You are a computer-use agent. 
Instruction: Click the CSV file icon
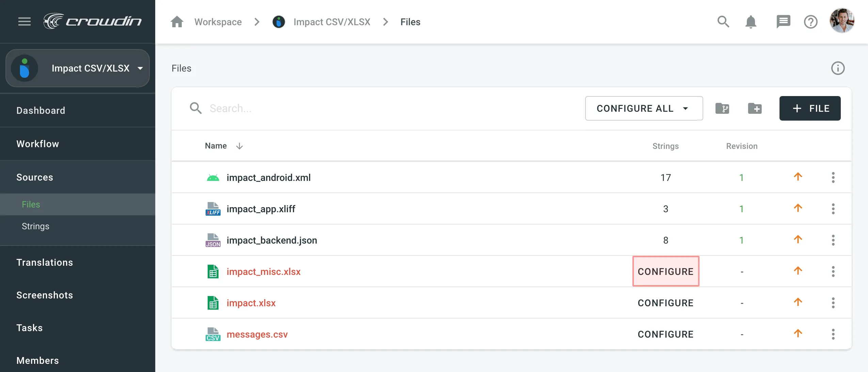coord(213,334)
